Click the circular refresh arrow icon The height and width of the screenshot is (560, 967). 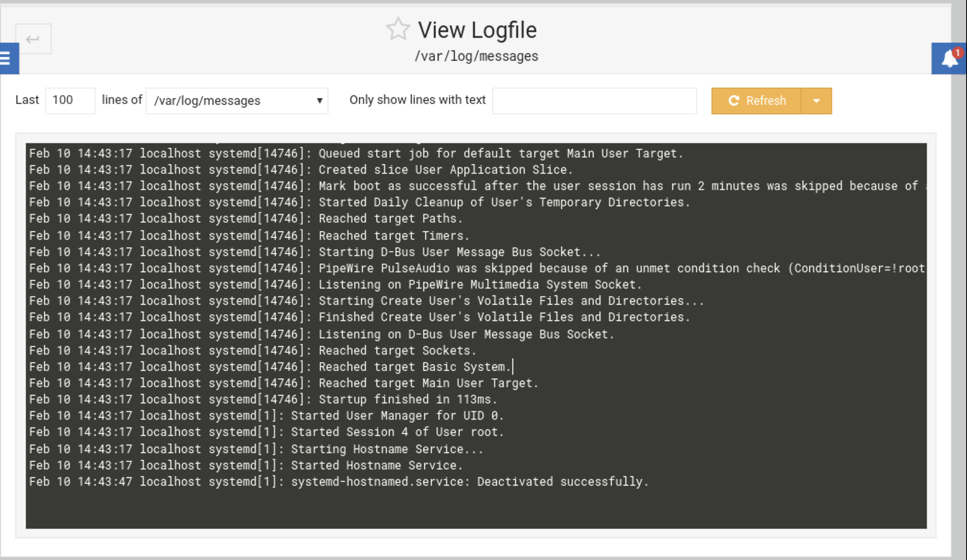click(x=734, y=101)
